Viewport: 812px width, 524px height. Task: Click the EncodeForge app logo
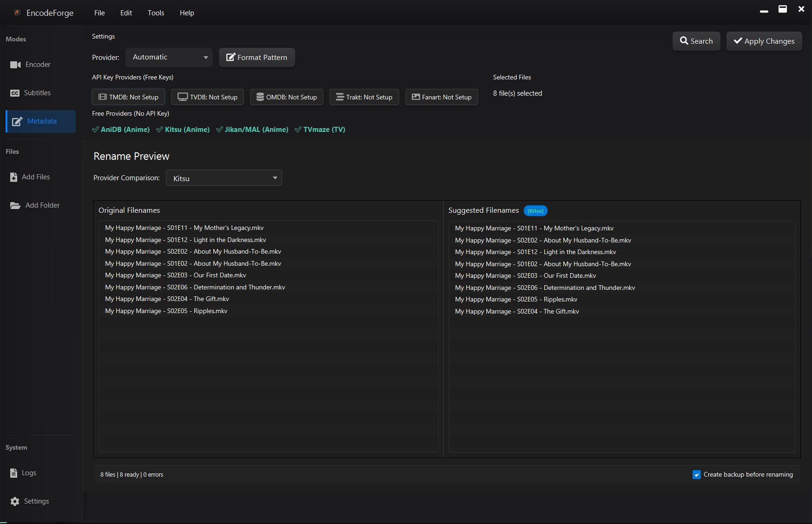tap(17, 13)
